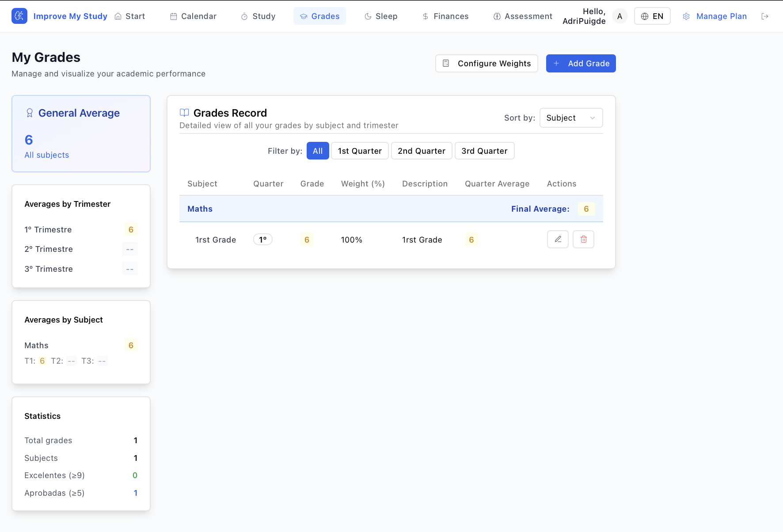Click the Subject column header
This screenshot has height=532, width=783.
pos(202,184)
